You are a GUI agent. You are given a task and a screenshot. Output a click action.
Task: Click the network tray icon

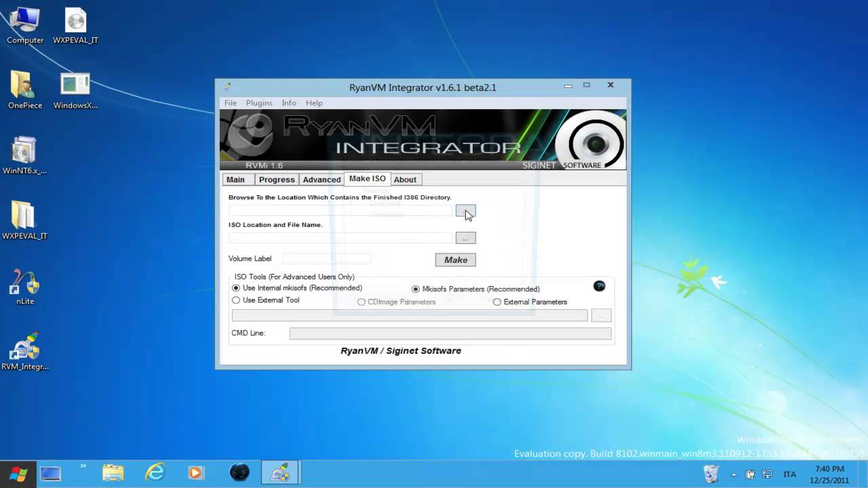[x=767, y=474]
